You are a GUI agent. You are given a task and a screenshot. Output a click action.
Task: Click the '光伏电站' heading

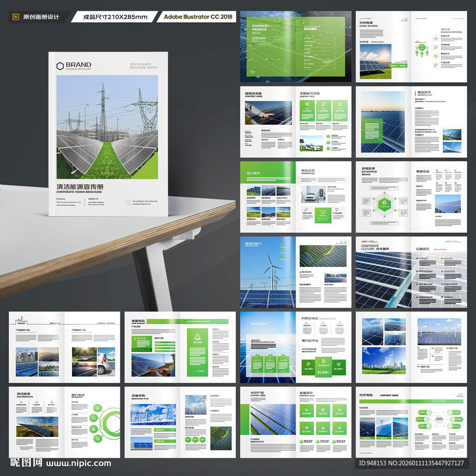pyautogui.click(x=366, y=395)
